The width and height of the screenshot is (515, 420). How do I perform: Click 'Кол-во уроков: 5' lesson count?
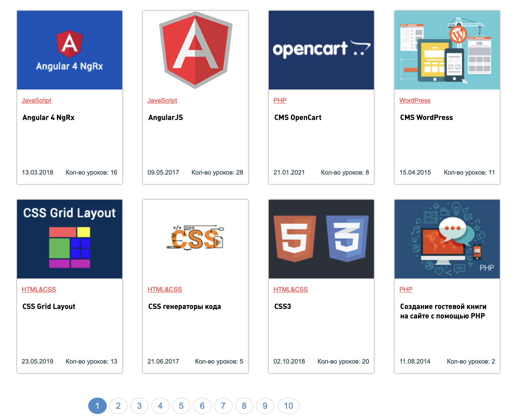pyautogui.click(x=219, y=361)
